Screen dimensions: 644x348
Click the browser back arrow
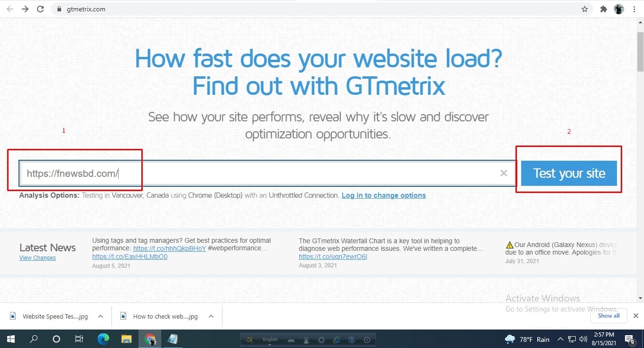(x=9, y=9)
